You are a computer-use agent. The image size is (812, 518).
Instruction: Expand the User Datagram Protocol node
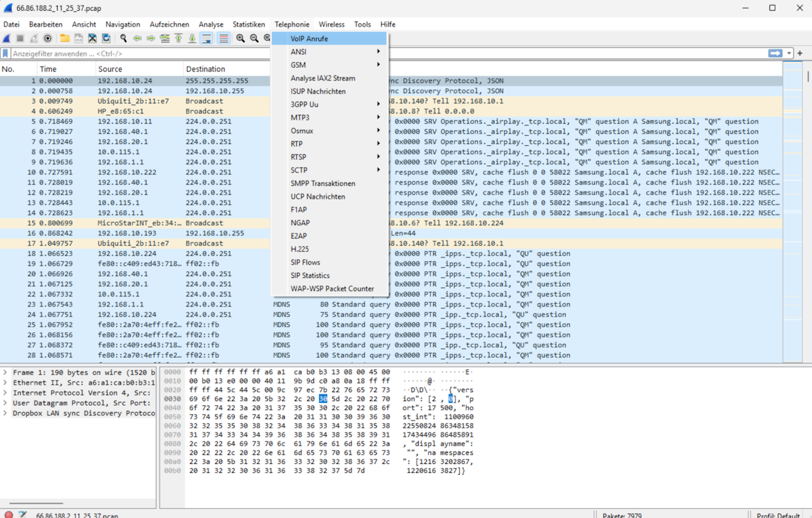click(x=5, y=403)
